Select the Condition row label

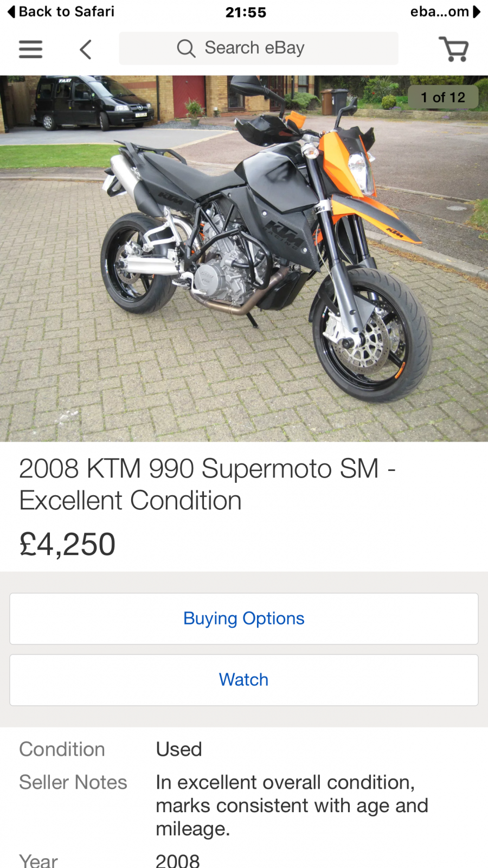point(62,749)
